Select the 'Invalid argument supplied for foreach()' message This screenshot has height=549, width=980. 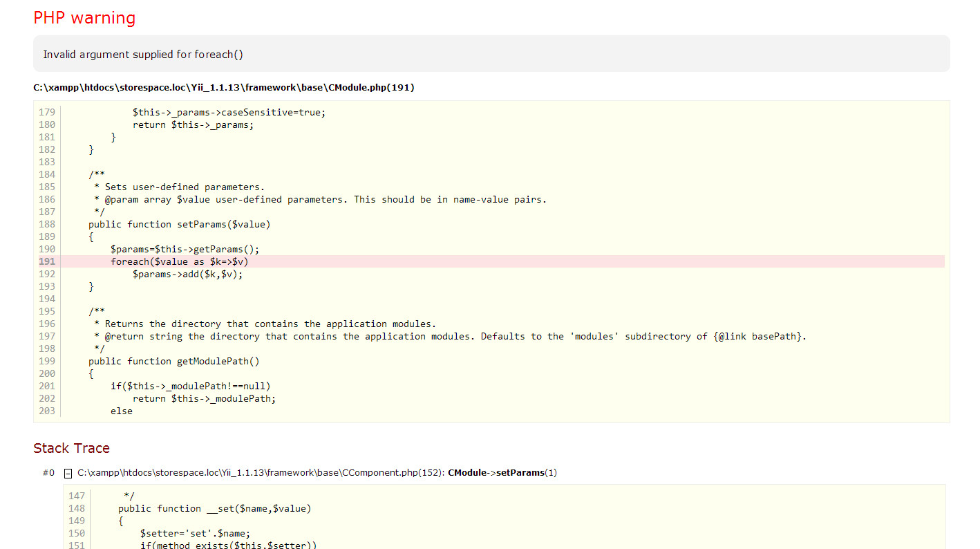coord(143,55)
